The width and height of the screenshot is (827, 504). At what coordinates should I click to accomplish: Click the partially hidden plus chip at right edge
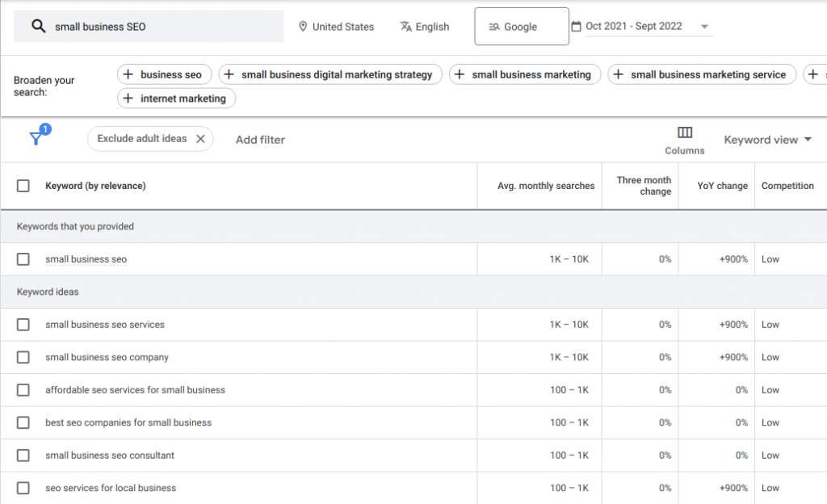[814, 74]
